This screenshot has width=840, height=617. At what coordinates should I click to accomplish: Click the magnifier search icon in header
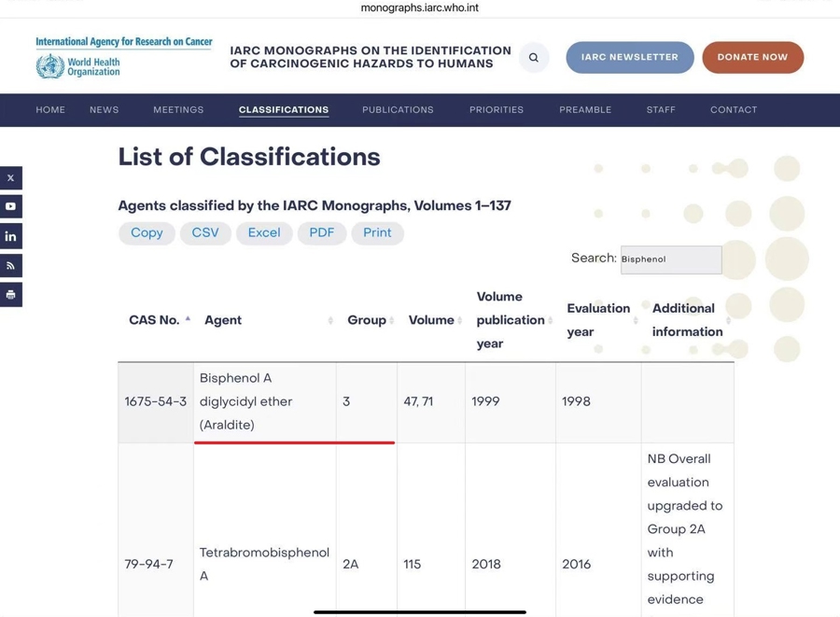point(534,58)
